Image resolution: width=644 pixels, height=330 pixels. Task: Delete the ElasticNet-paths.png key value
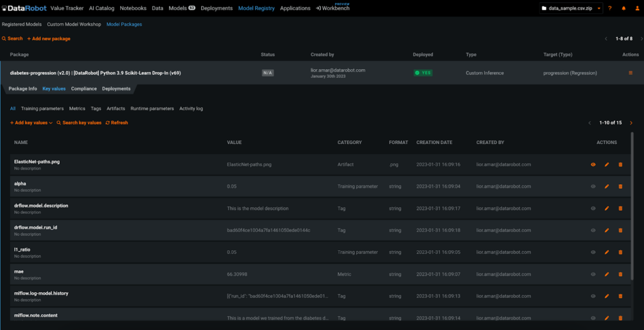click(620, 164)
